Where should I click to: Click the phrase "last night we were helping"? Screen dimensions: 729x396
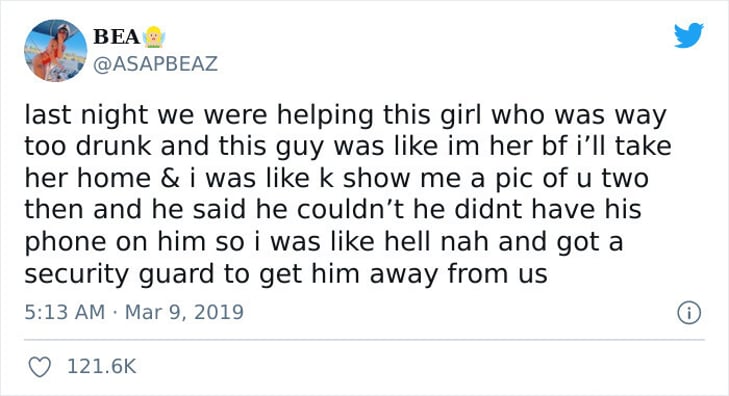coord(199,115)
